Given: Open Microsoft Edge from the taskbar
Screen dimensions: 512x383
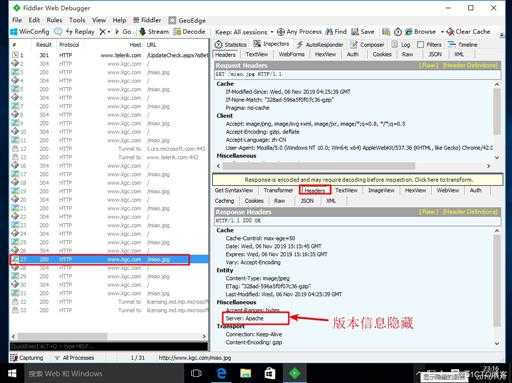Looking at the screenshot, I should [x=221, y=373].
